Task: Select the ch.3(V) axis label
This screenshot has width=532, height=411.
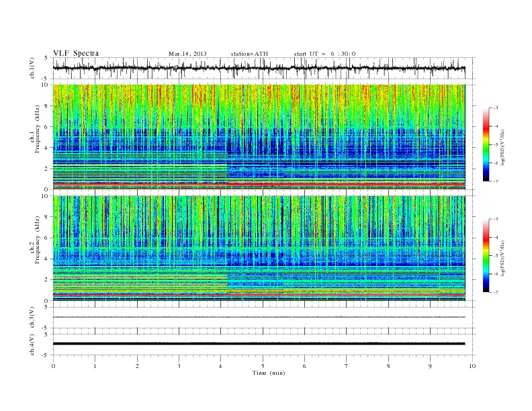Action: click(x=32, y=318)
